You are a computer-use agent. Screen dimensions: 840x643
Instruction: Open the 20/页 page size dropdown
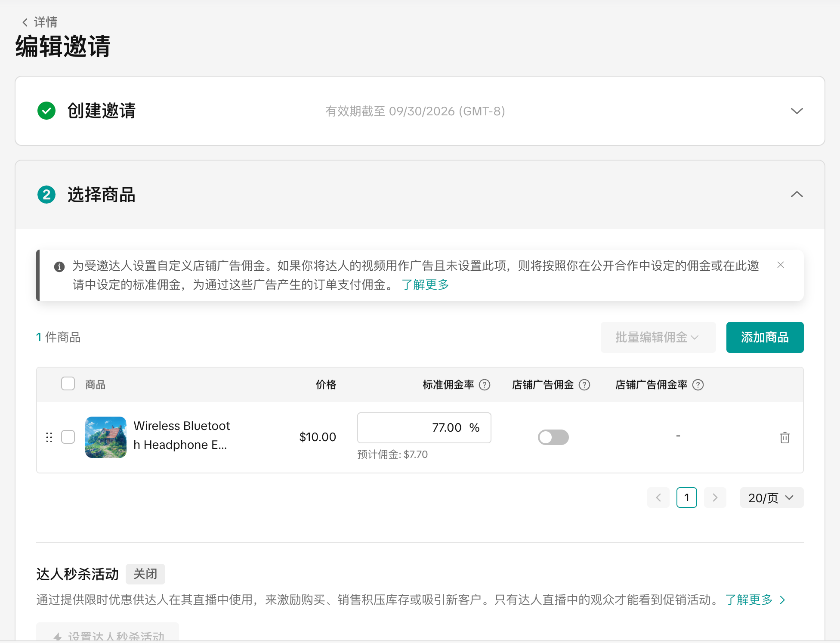771,498
